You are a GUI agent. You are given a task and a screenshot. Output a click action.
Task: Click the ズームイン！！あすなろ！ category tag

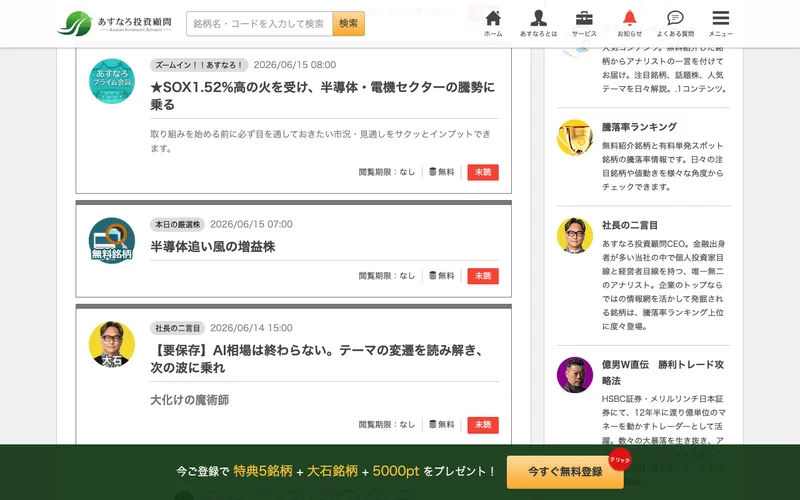(199, 65)
